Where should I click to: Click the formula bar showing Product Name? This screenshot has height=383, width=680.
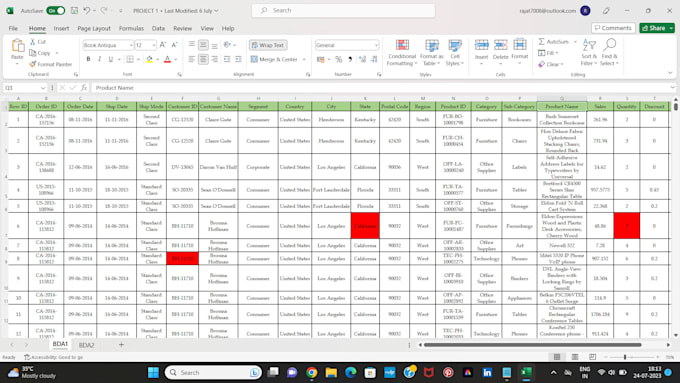[382, 88]
